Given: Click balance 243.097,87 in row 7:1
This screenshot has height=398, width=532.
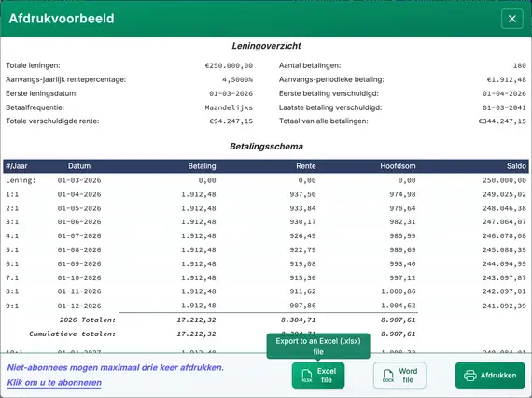Looking at the screenshot, I should pos(504,277).
